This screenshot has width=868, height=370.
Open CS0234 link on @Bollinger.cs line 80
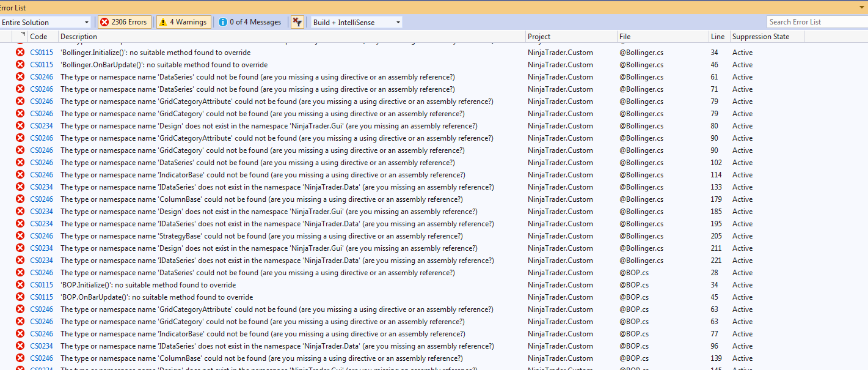coord(42,126)
